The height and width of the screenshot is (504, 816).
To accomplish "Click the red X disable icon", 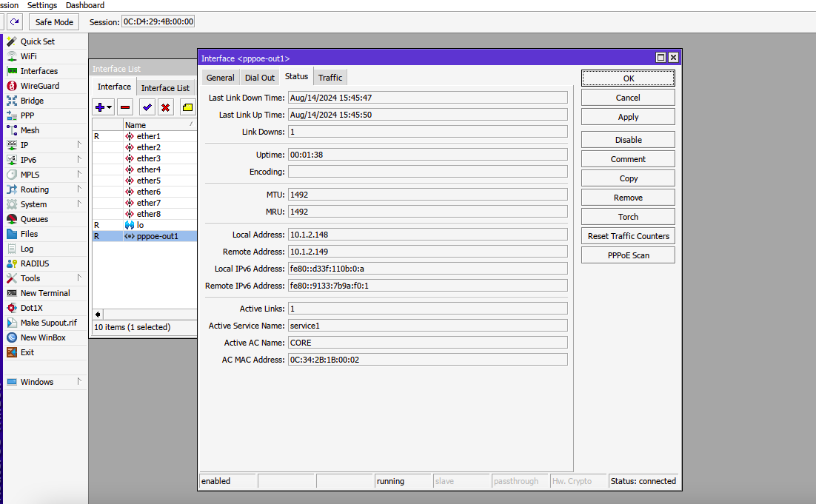I will pyautogui.click(x=165, y=107).
